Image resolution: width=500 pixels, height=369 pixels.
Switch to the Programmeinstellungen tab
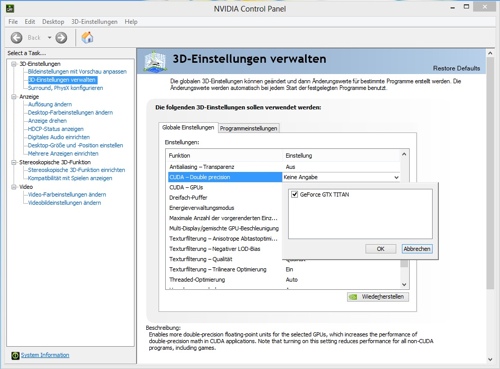pos(248,128)
